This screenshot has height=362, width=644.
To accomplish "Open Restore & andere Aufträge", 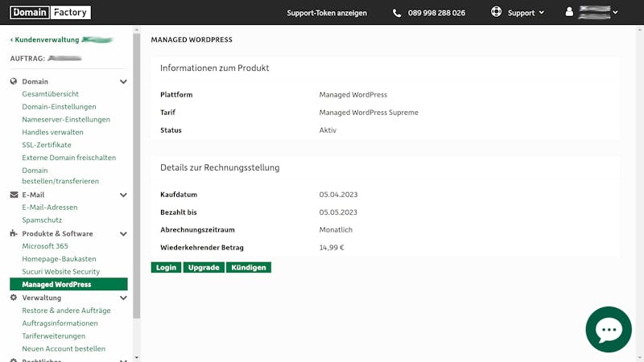I will [66, 311].
